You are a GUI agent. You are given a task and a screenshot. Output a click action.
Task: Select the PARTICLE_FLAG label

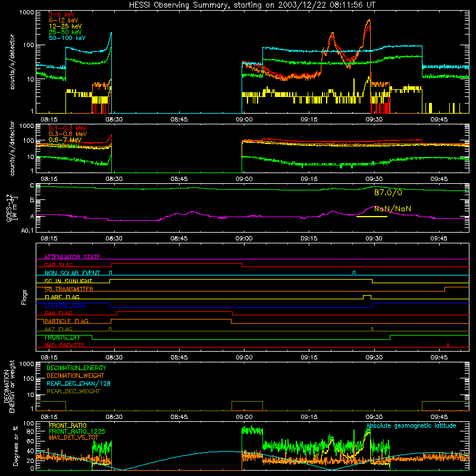tap(66, 321)
